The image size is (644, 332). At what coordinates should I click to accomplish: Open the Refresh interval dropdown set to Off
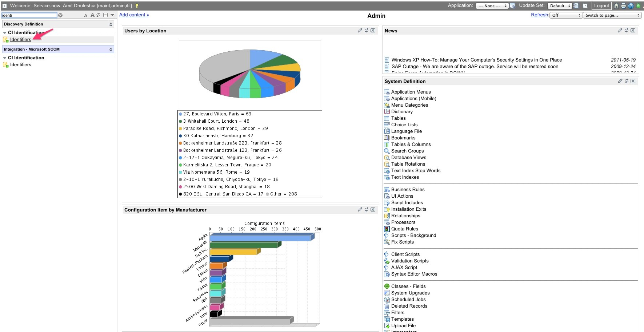click(566, 15)
